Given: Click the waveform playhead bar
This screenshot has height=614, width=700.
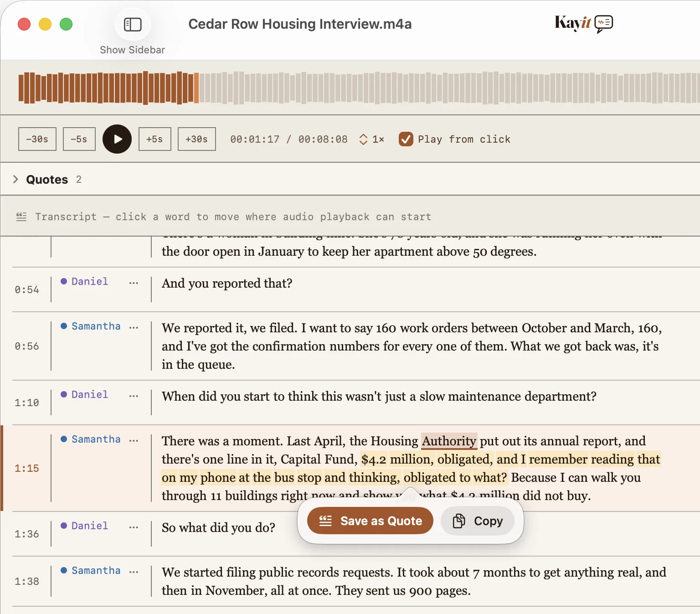Looking at the screenshot, I should pyautogui.click(x=196, y=88).
